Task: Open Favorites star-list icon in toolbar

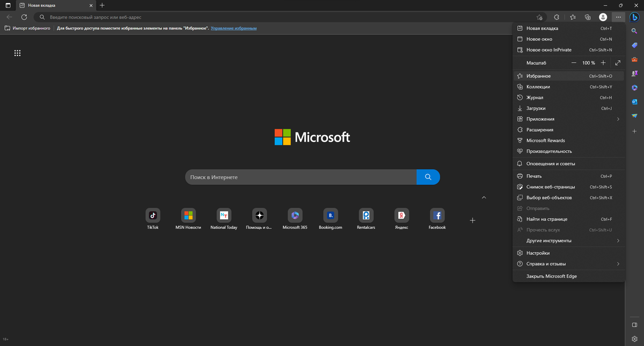Action: tap(573, 17)
